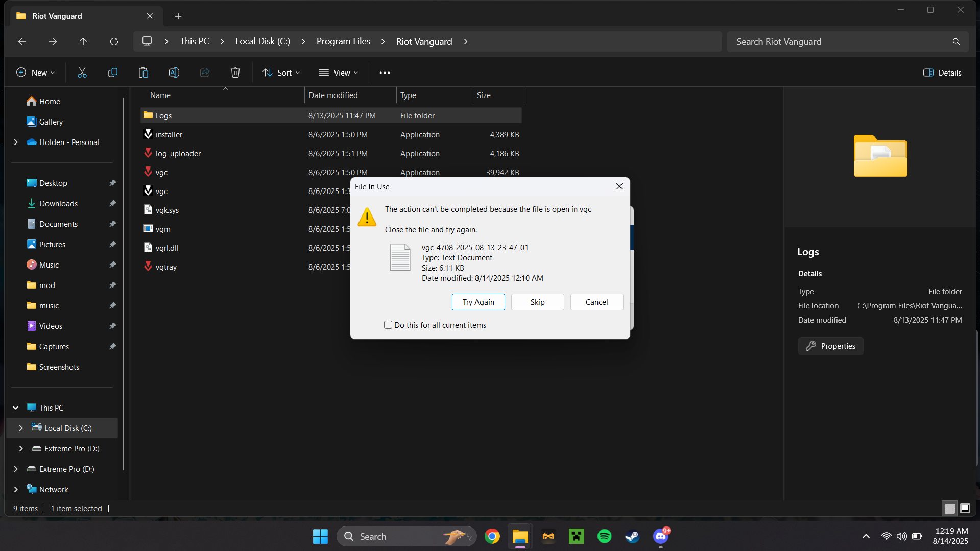Add a new tab with plus icon
Screen dimensions: 980x551
point(178,16)
